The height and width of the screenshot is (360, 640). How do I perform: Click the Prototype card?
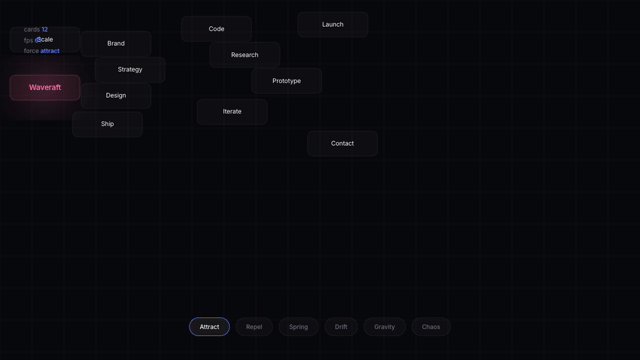(287, 81)
